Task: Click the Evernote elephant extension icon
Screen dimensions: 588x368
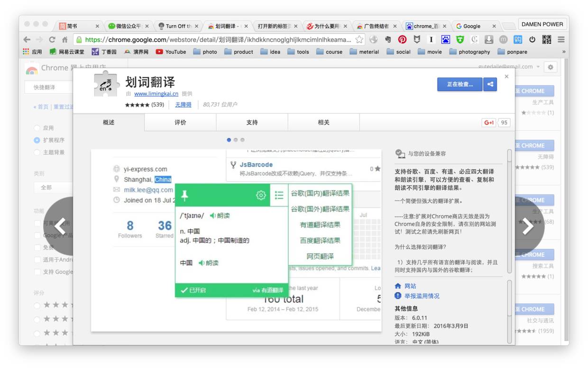Action: [x=388, y=39]
